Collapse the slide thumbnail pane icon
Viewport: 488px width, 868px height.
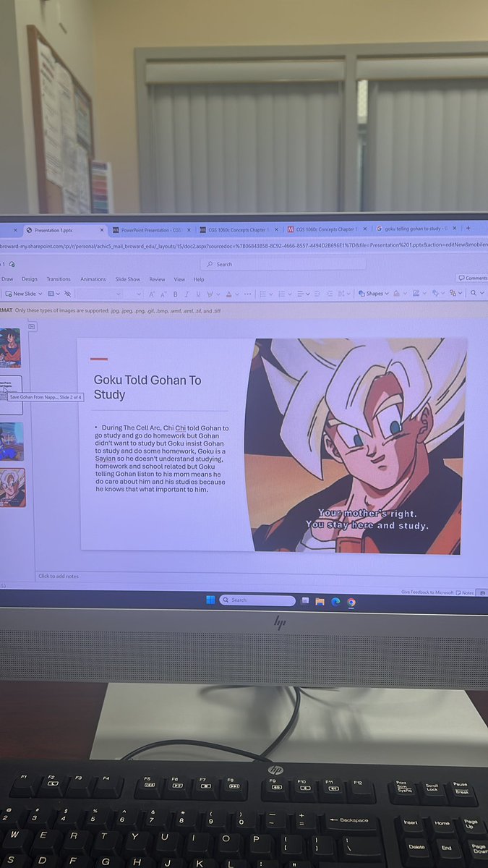coord(32,327)
